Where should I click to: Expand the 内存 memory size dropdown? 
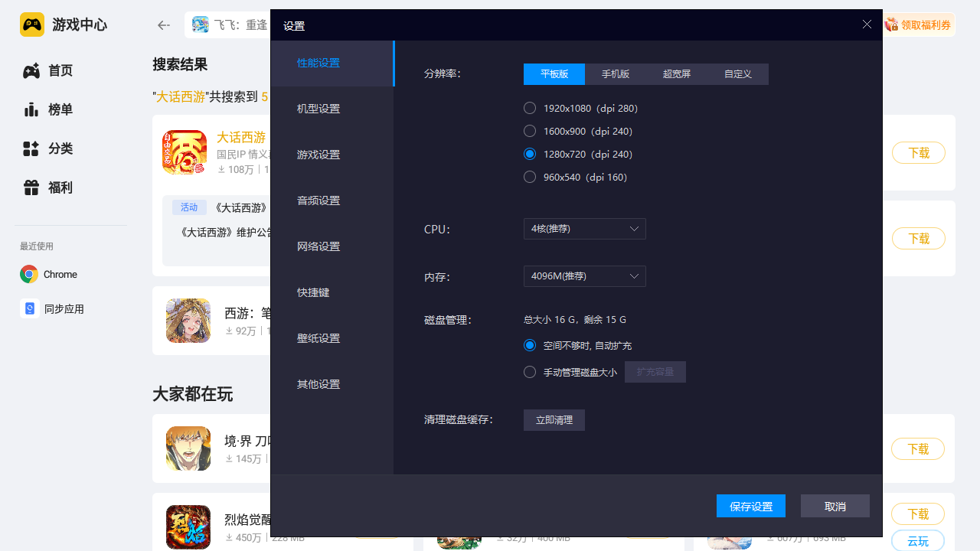click(x=584, y=275)
